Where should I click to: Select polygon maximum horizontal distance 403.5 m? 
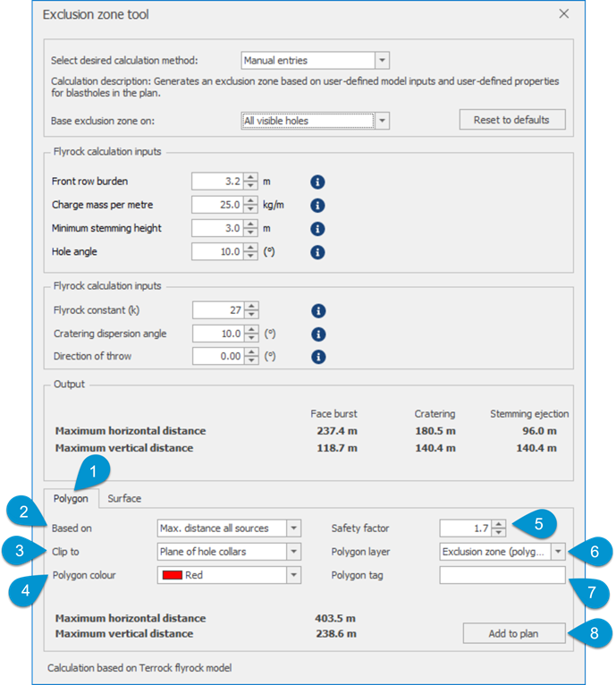pos(335,619)
